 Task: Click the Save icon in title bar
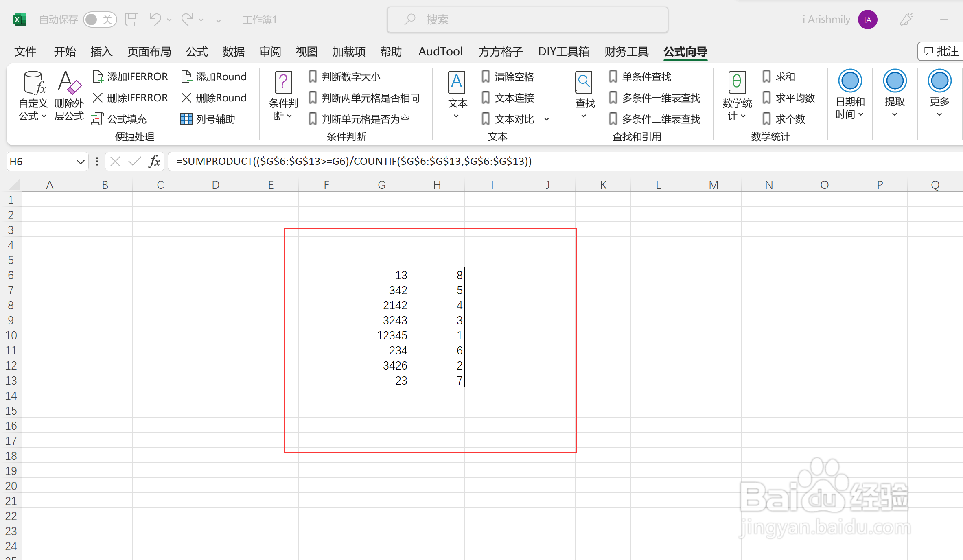131,20
